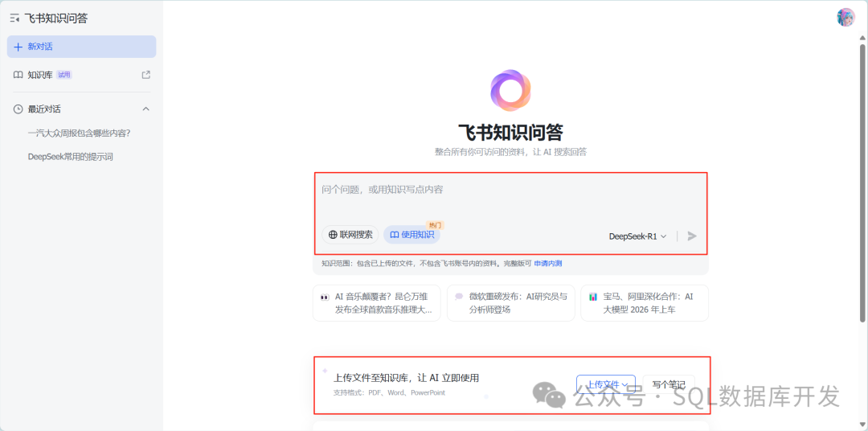Screen dimensions: 868x431
Task: Open the 申请内测 link
Action: point(548,264)
